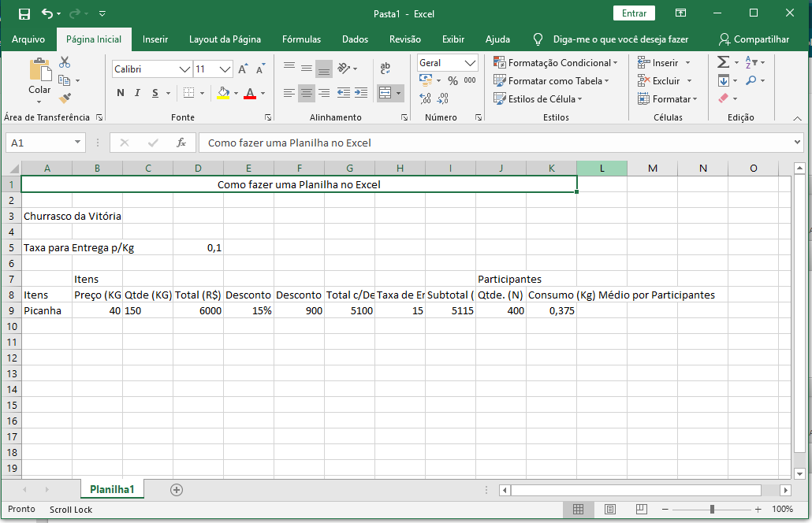The width and height of the screenshot is (812, 523).
Task: Click the AutoSum sigma icon
Action: tap(723, 62)
